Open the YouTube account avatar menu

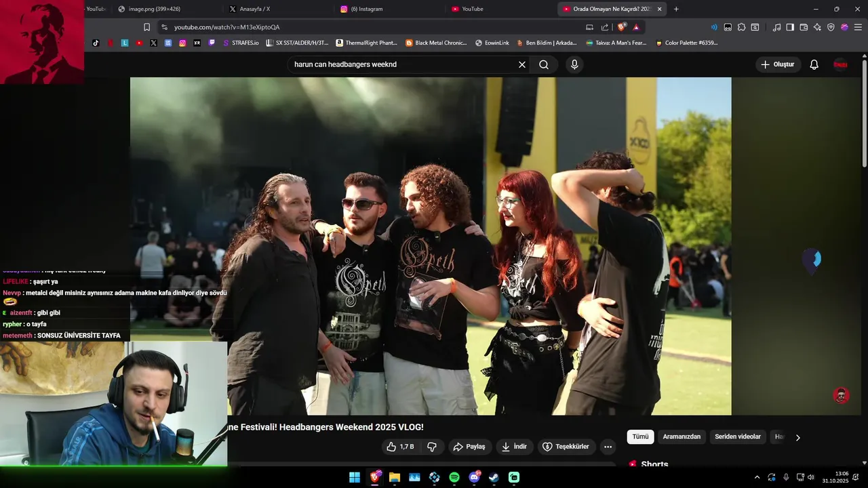click(x=840, y=64)
